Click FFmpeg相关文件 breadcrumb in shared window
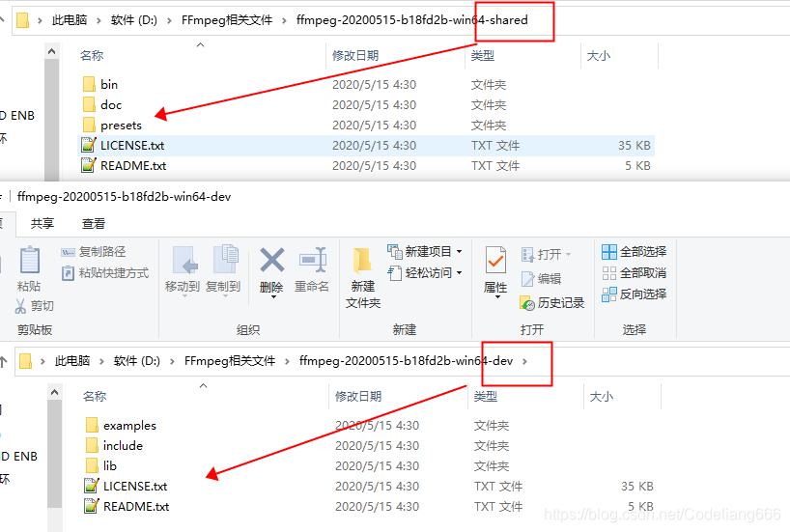The width and height of the screenshot is (790, 532). (227, 20)
